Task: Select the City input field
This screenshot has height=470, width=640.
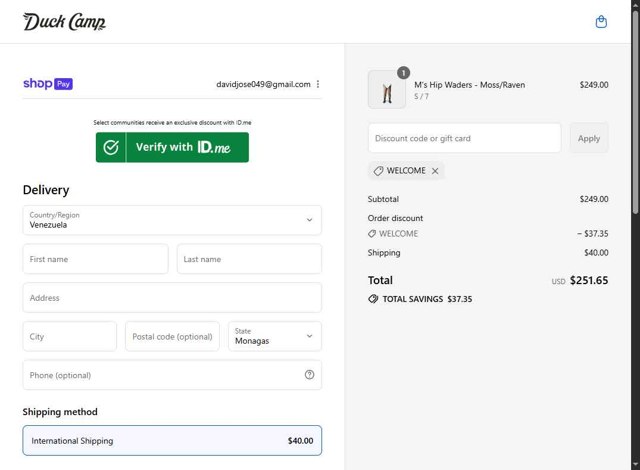Action: [x=70, y=336]
